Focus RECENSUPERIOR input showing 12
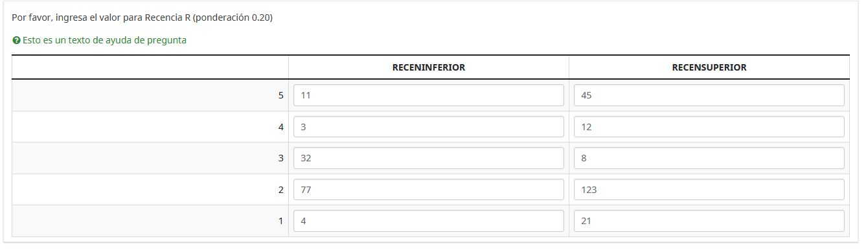The image size is (868, 250). click(709, 127)
